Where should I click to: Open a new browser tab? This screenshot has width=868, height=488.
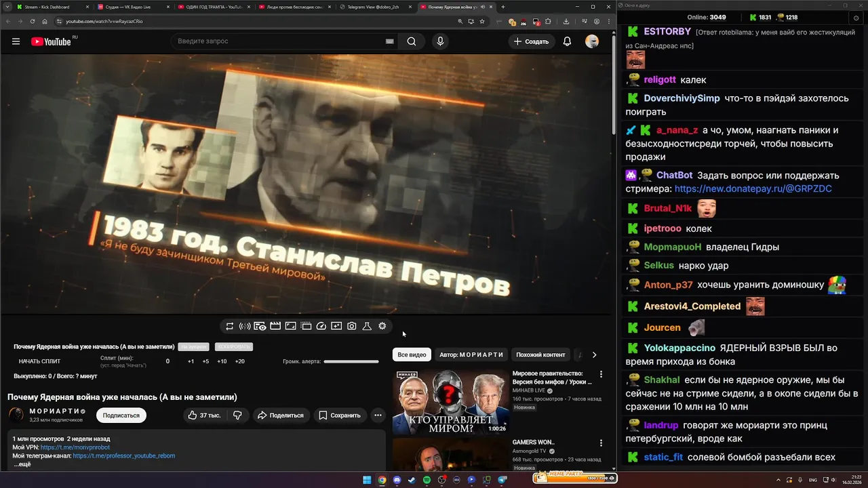click(502, 7)
